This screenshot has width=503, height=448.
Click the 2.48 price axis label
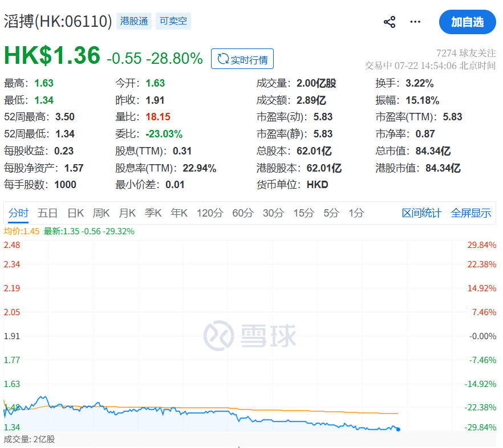pos(12,245)
